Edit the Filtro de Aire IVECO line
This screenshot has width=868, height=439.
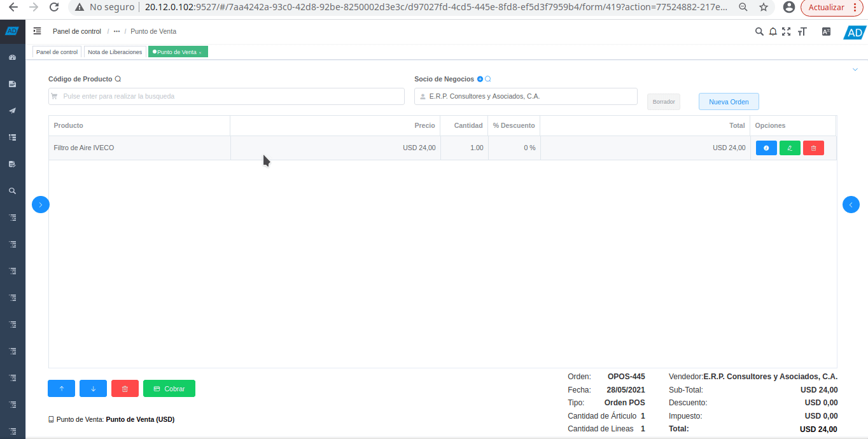(x=790, y=148)
